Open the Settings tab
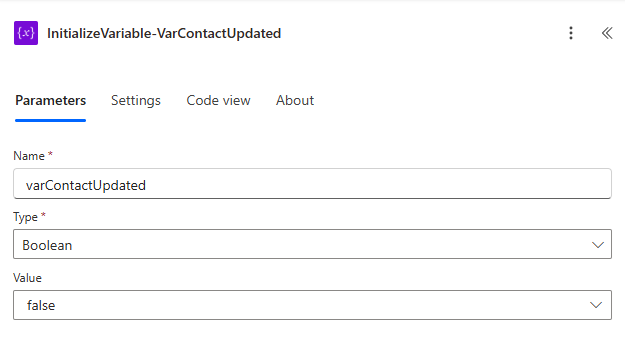The image size is (625, 364). point(136,100)
